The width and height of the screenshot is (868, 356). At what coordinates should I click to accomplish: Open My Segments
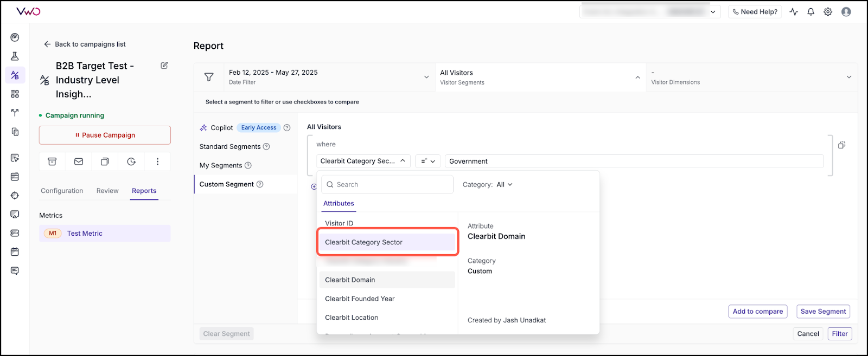[221, 165]
